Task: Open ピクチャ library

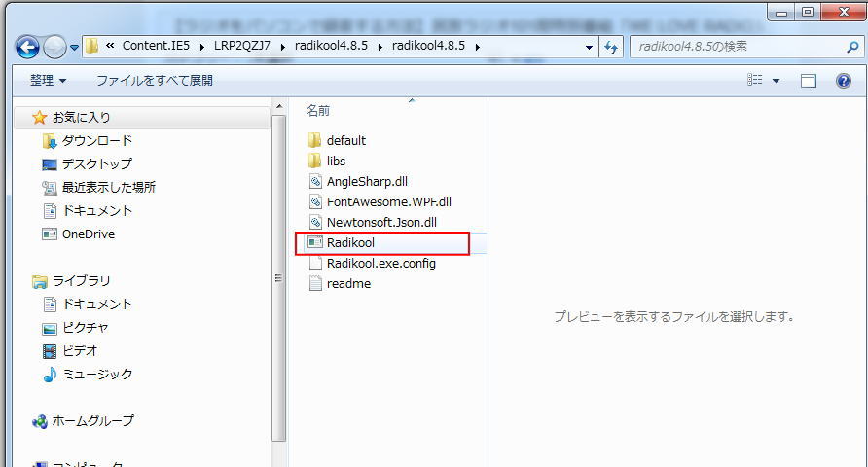Action: point(86,328)
